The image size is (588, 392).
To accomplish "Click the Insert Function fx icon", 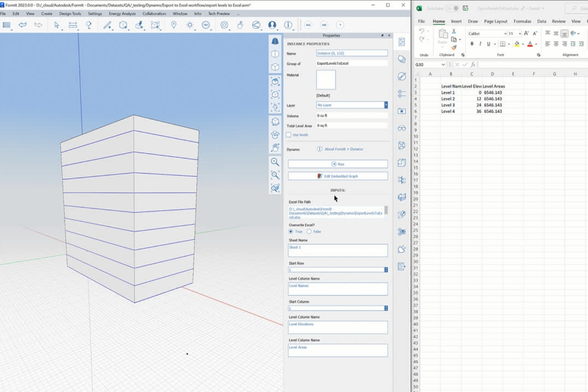I will click(x=473, y=65).
